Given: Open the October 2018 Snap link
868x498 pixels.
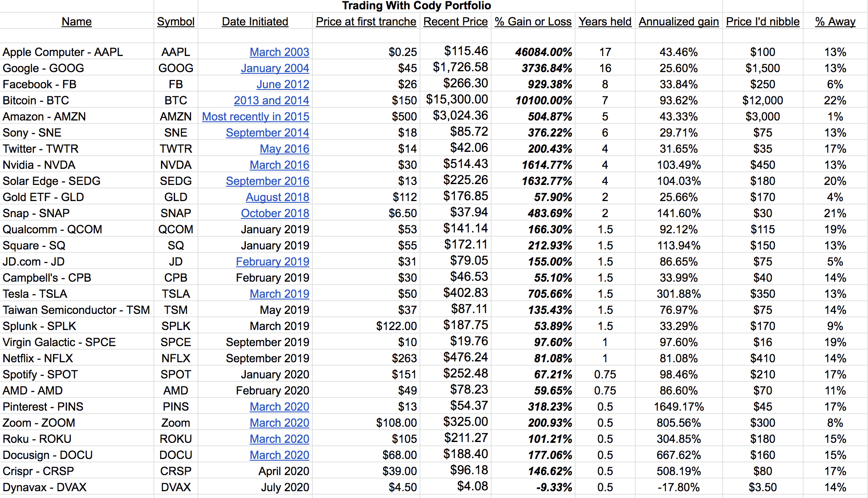Looking at the screenshot, I should pos(275,213).
